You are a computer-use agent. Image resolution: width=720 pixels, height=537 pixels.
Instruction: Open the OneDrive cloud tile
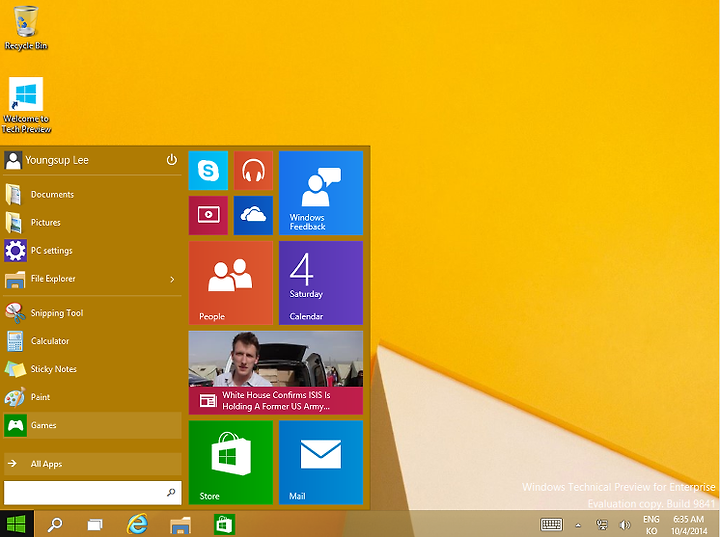[x=253, y=215]
